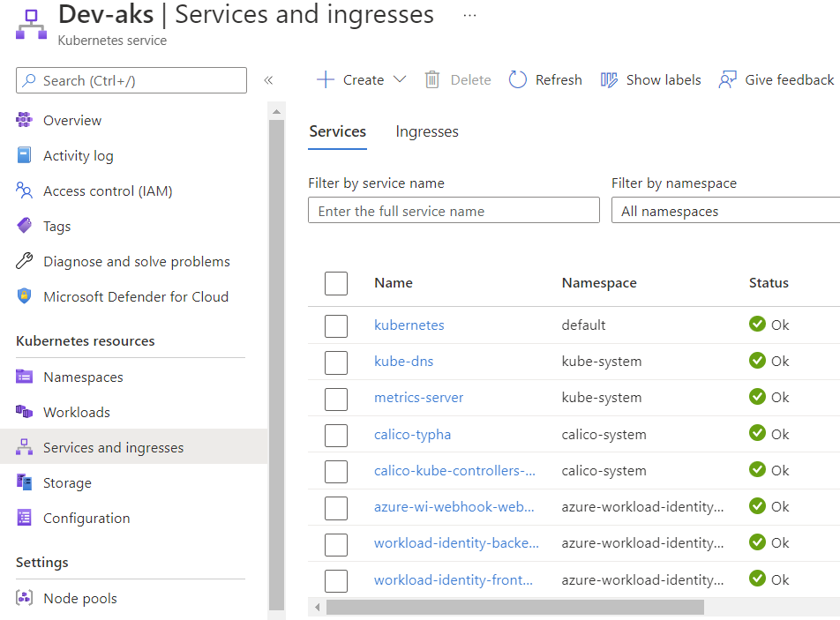Click the Overview icon in sidebar
840x620 pixels.
coord(24,120)
